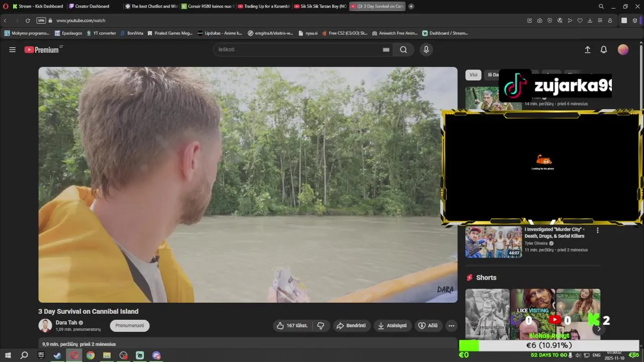The image size is (644, 362).
Task: Open the send/flow arrow icon in toolbar
Action: [570, 21]
